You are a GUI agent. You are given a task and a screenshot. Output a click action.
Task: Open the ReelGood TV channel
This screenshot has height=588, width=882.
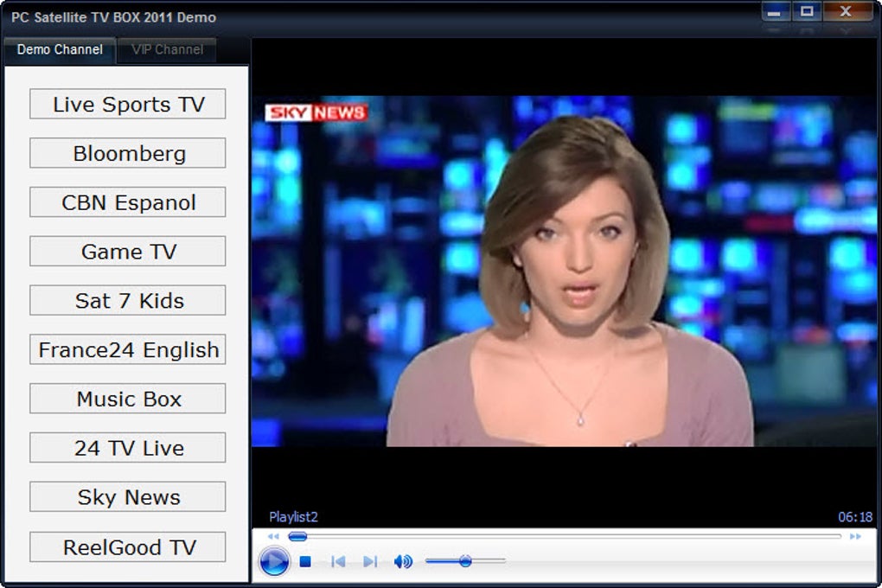pyautogui.click(x=128, y=546)
